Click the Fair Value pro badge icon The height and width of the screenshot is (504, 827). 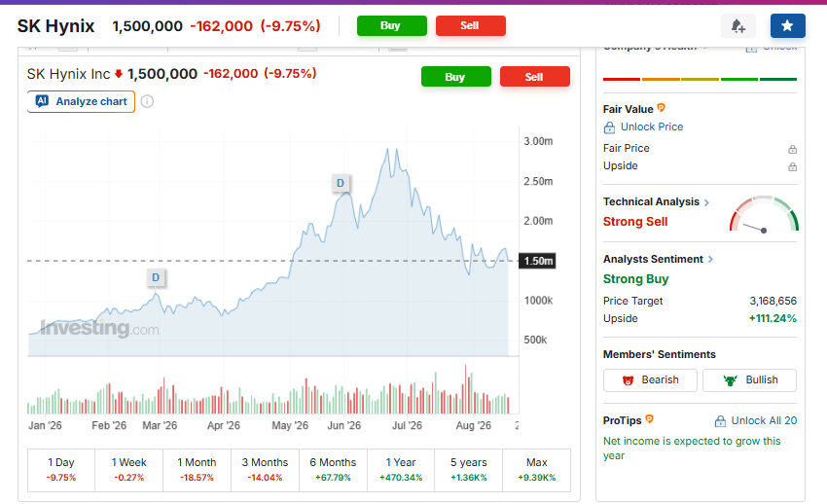tap(662, 108)
